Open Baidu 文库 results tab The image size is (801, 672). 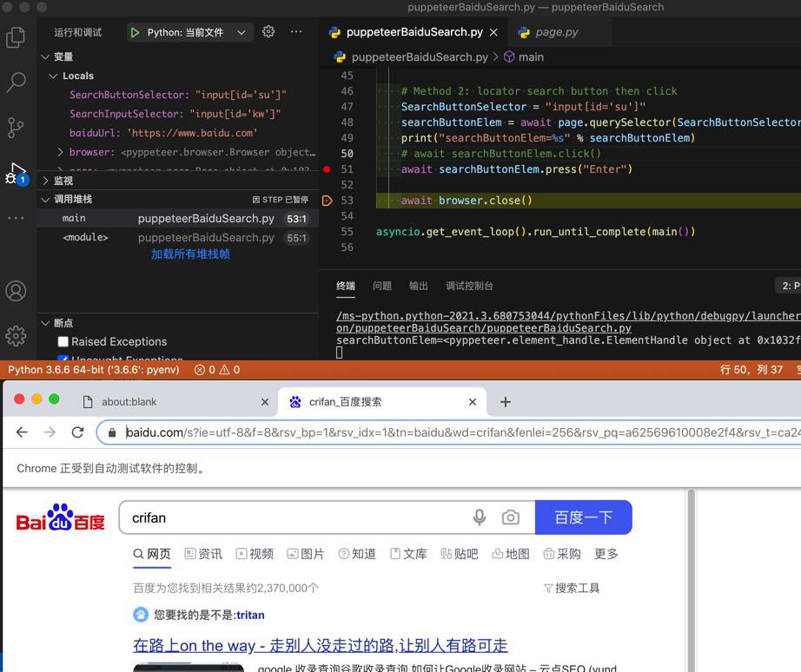click(x=408, y=554)
